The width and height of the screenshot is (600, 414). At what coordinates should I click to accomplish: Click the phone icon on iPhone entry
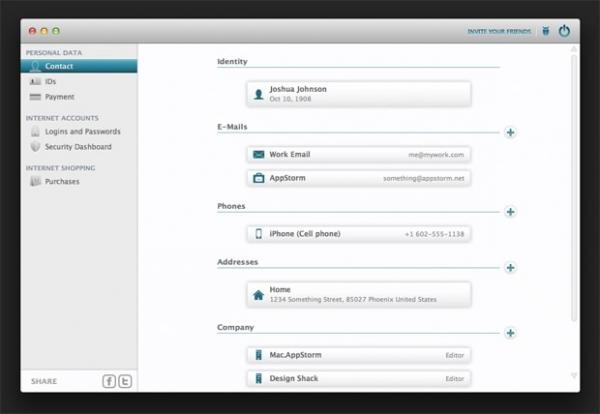pyautogui.click(x=259, y=234)
